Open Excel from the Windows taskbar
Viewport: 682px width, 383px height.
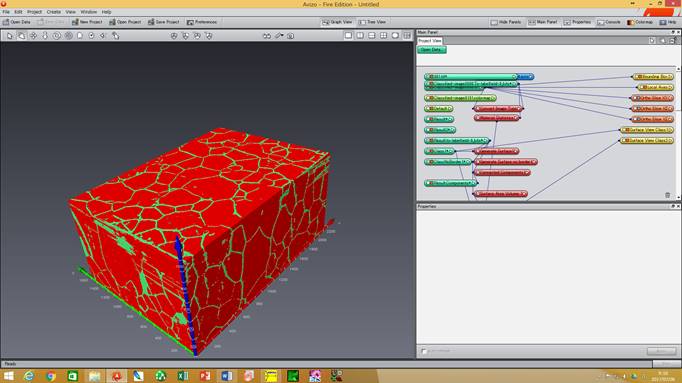(183, 375)
